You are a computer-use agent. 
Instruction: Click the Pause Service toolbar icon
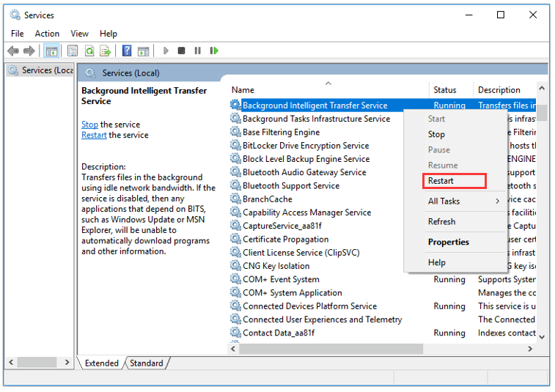point(198,51)
